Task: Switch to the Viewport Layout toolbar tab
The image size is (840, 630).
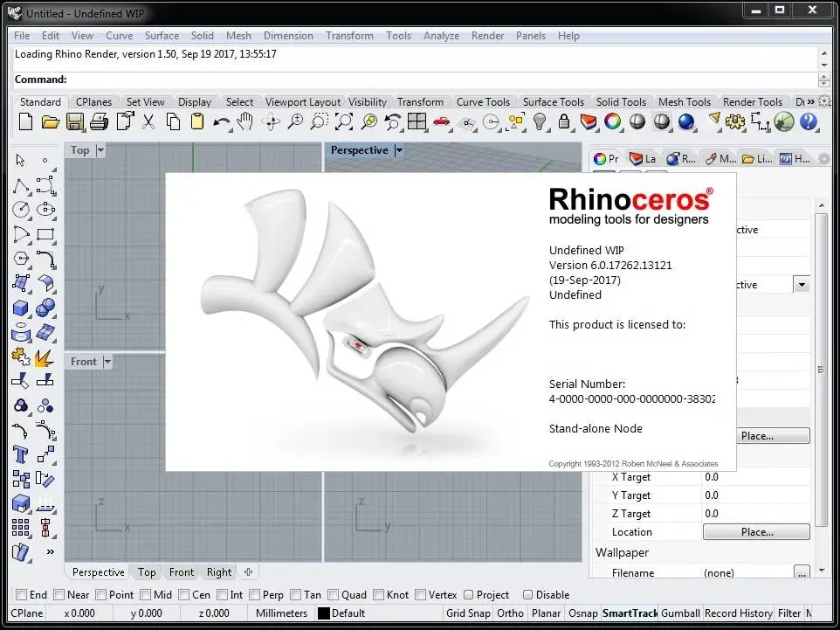Action: point(303,102)
